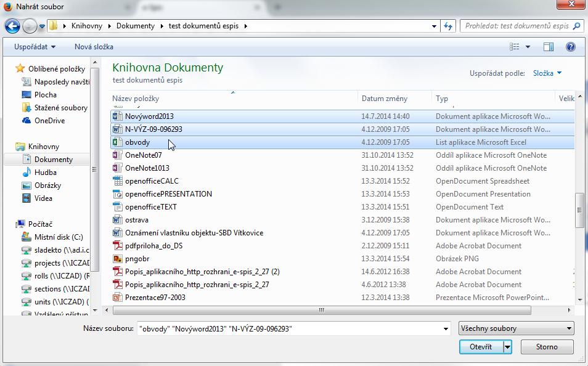Click the Forward navigation arrow
The image size is (588, 366).
click(x=30, y=26)
